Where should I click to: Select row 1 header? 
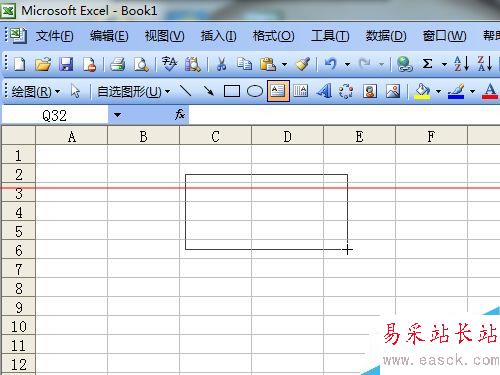(18, 155)
